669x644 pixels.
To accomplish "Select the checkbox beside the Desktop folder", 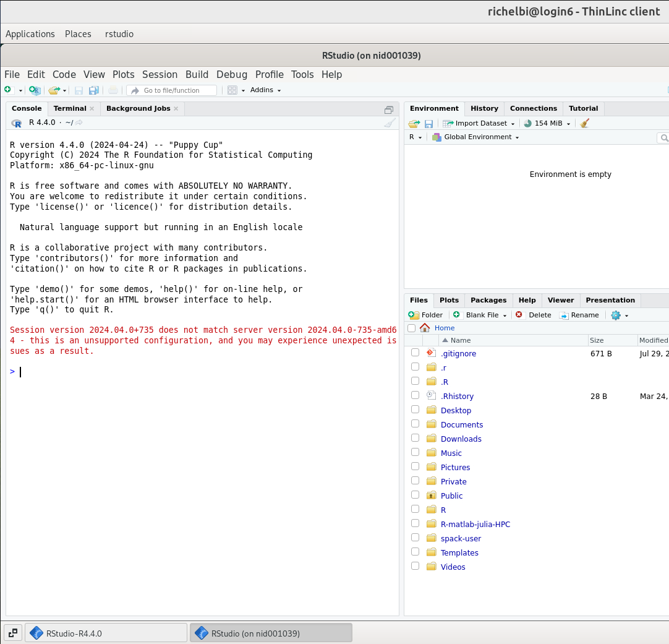I will [415, 409].
